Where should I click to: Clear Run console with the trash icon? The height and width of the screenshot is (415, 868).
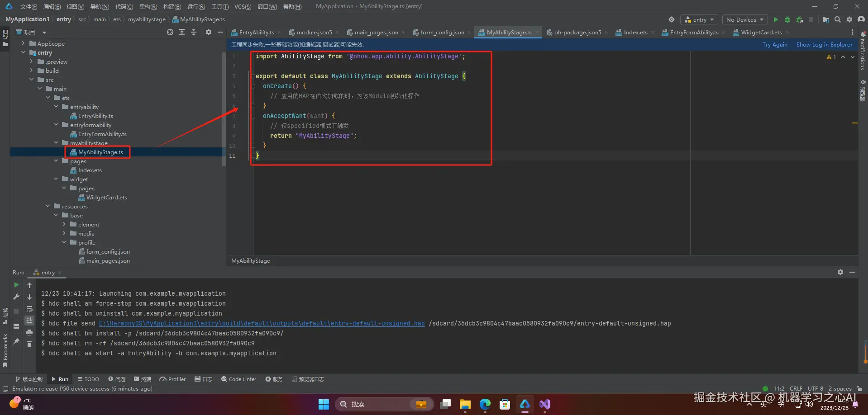[29, 344]
